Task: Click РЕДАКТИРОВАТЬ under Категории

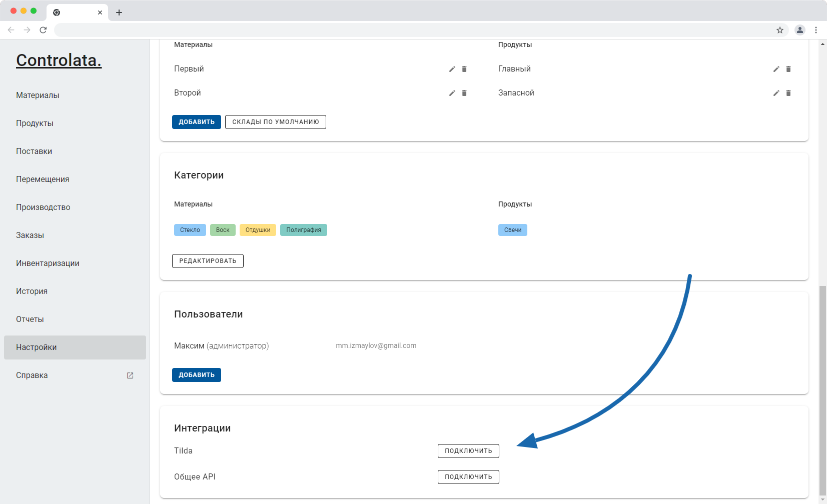Action: pos(208,261)
